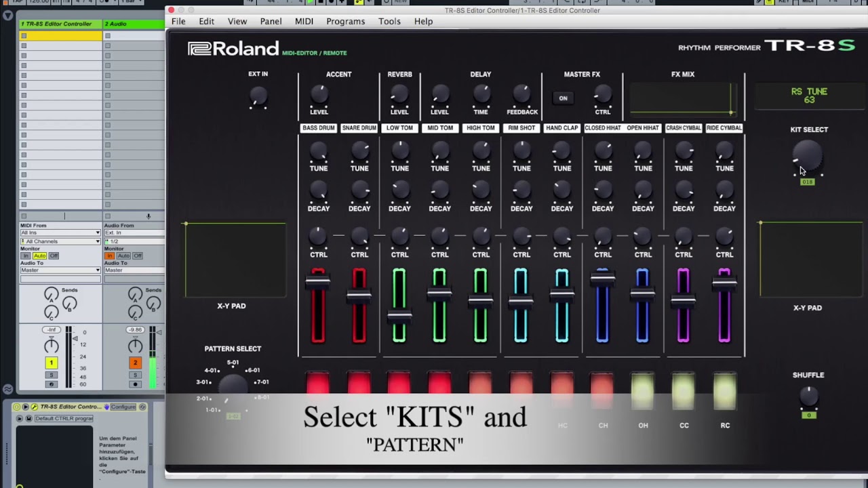Image resolution: width=868 pixels, height=488 pixels.
Task: Set track 1 monitor to Auto
Action: (x=39, y=256)
